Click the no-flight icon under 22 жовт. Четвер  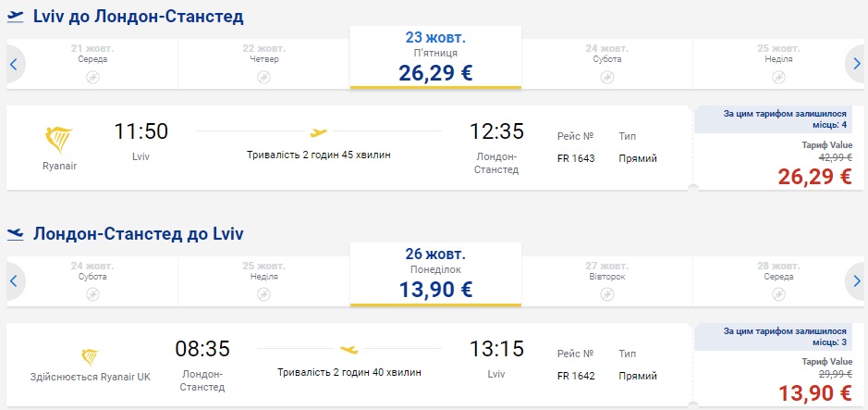[263, 77]
